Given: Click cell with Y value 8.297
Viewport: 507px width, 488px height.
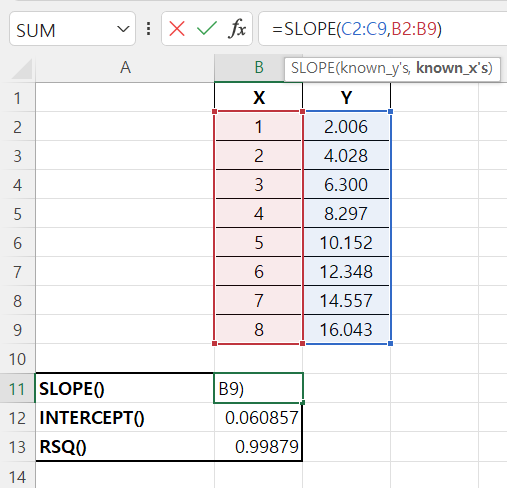Looking at the screenshot, I should [x=346, y=214].
